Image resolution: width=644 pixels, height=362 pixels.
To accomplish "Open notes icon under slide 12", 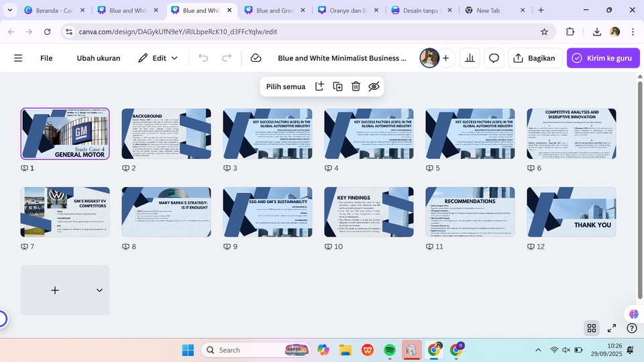I will 531,247.
